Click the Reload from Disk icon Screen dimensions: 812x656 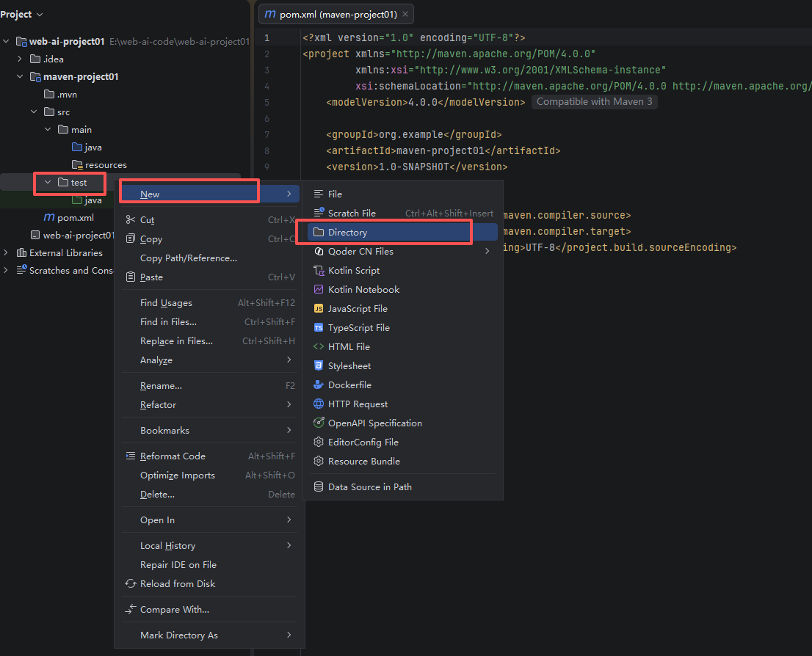click(131, 583)
